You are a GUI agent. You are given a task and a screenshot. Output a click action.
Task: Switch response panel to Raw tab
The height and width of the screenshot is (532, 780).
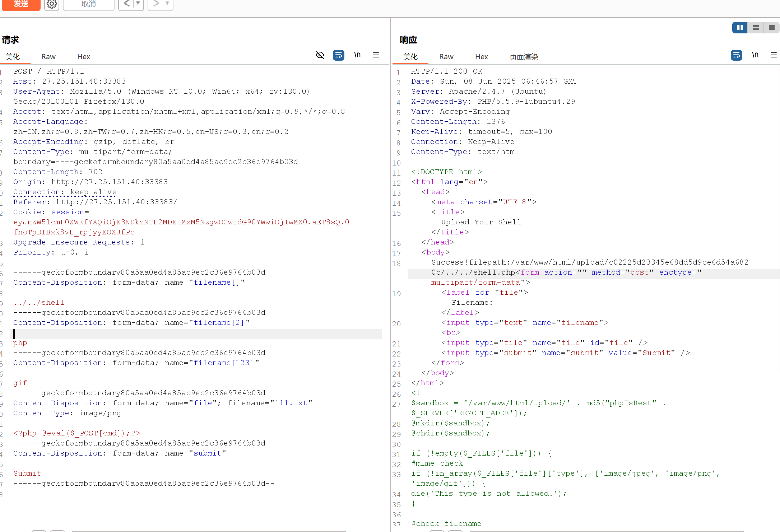(x=446, y=57)
